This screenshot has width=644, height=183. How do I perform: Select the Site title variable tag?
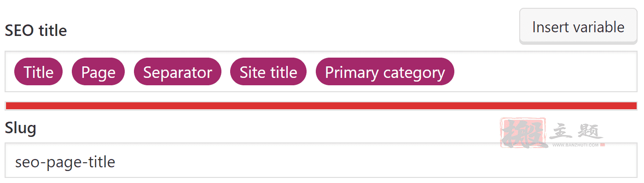pyautogui.click(x=268, y=72)
